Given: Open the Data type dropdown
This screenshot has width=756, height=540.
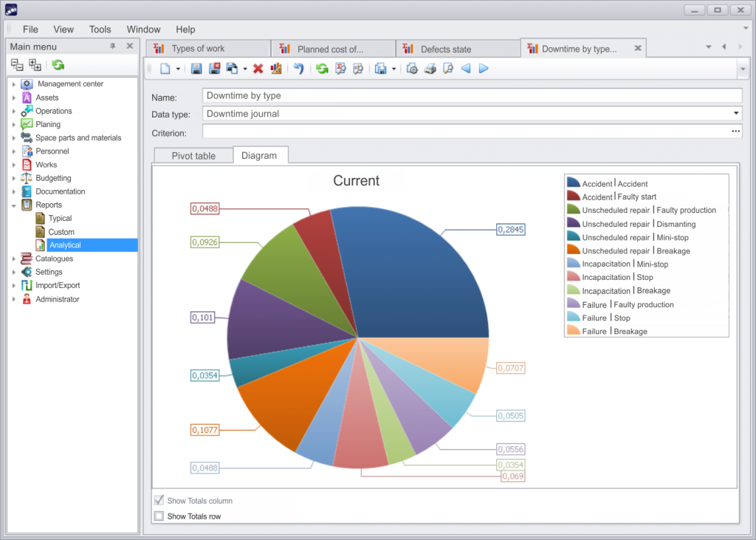Looking at the screenshot, I should point(735,113).
